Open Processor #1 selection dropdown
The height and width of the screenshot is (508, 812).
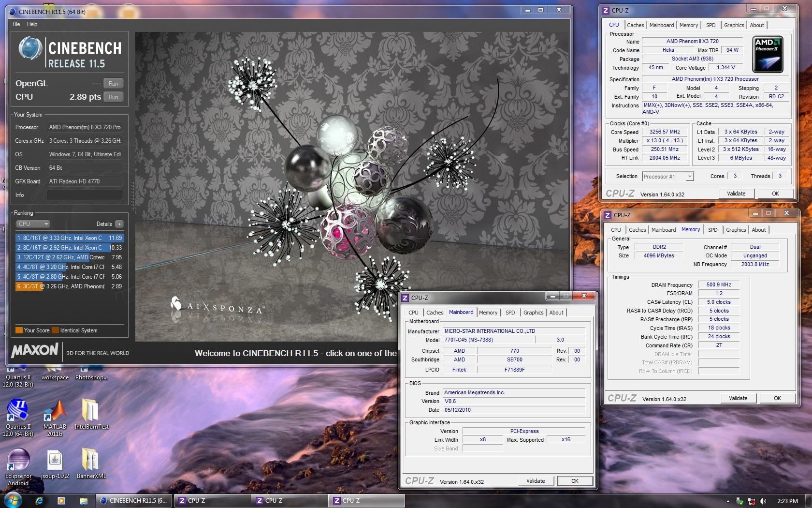pos(668,177)
